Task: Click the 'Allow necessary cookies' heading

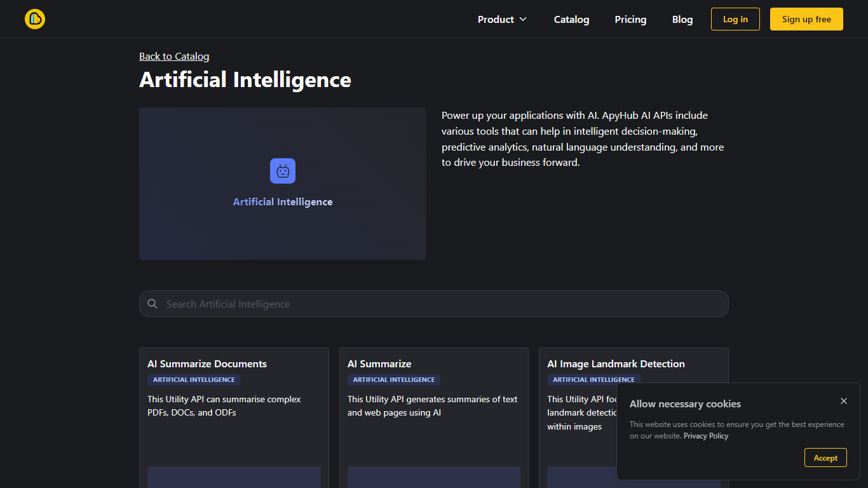Action: click(x=685, y=404)
